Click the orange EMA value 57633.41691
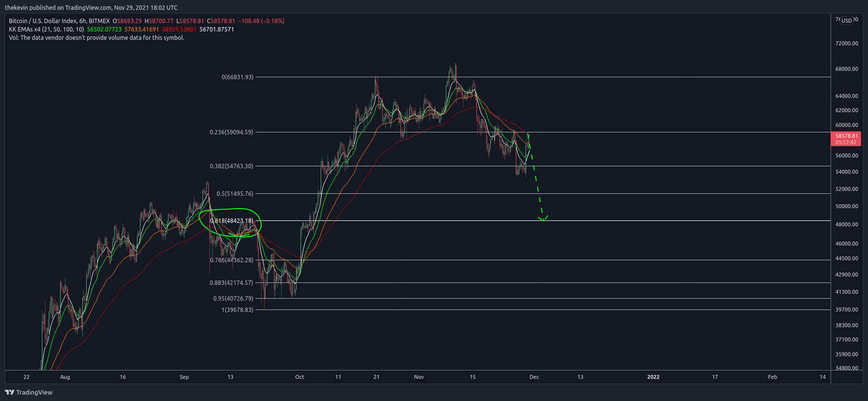The height and width of the screenshot is (401, 868). pyautogui.click(x=141, y=30)
